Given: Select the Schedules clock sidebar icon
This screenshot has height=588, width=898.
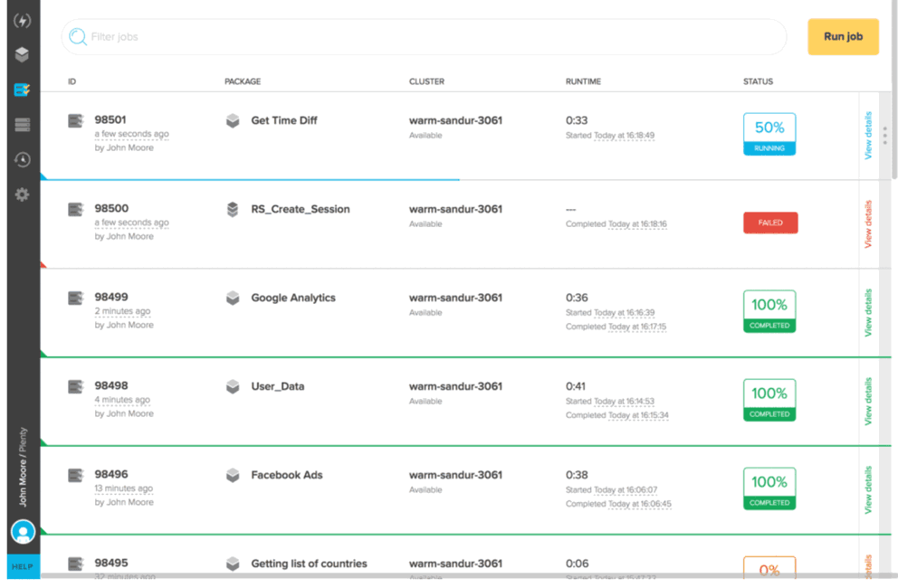Looking at the screenshot, I should [22, 159].
